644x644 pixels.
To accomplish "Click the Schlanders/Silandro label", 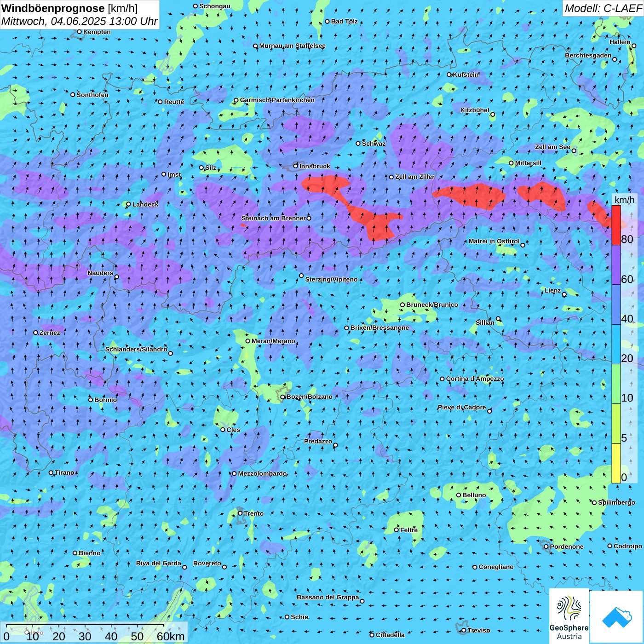I will (136, 349).
